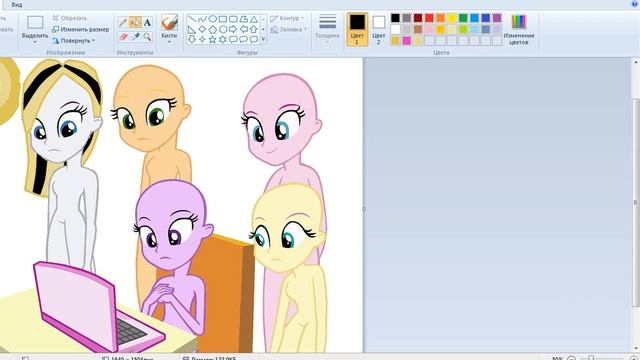Pick the orange palette swatch
Image resolution: width=640 pixels, height=360 pixels.
click(440, 18)
